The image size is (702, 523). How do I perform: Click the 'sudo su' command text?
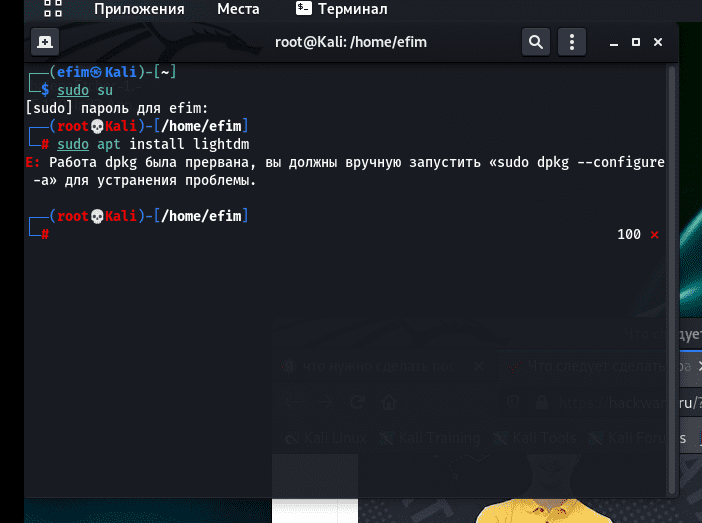click(x=85, y=90)
